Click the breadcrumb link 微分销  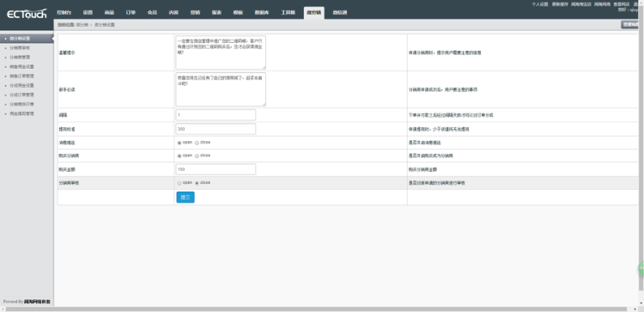pyautogui.click(x=82, y=25)
